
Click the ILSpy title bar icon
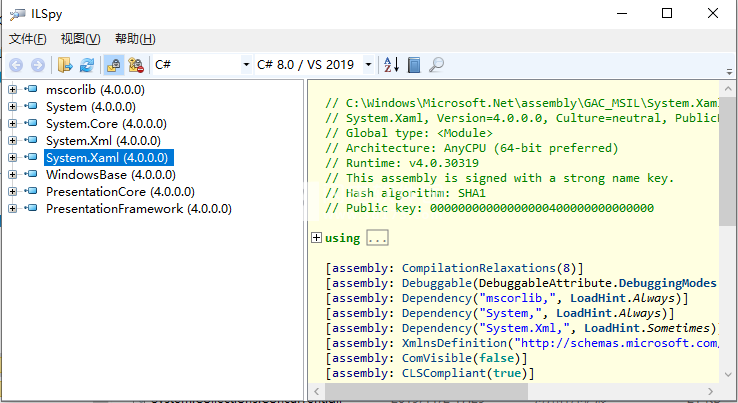[x=17, y=14]
